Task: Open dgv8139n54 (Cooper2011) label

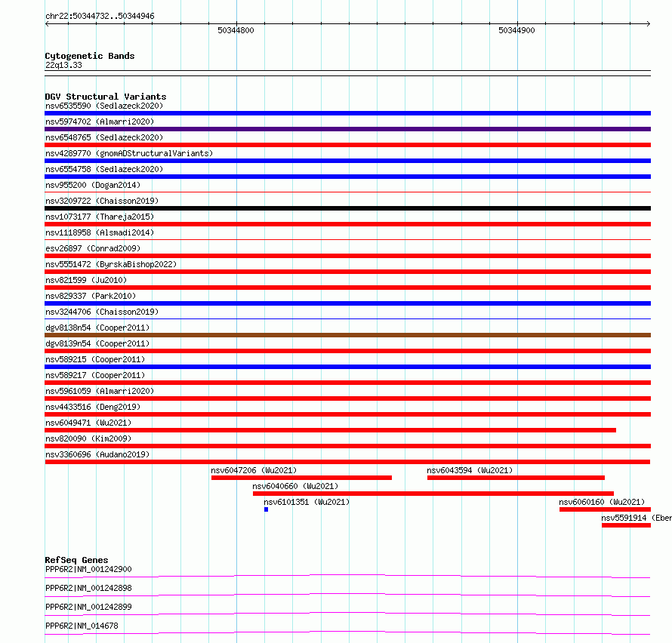Action: click(x=97, y=343)
